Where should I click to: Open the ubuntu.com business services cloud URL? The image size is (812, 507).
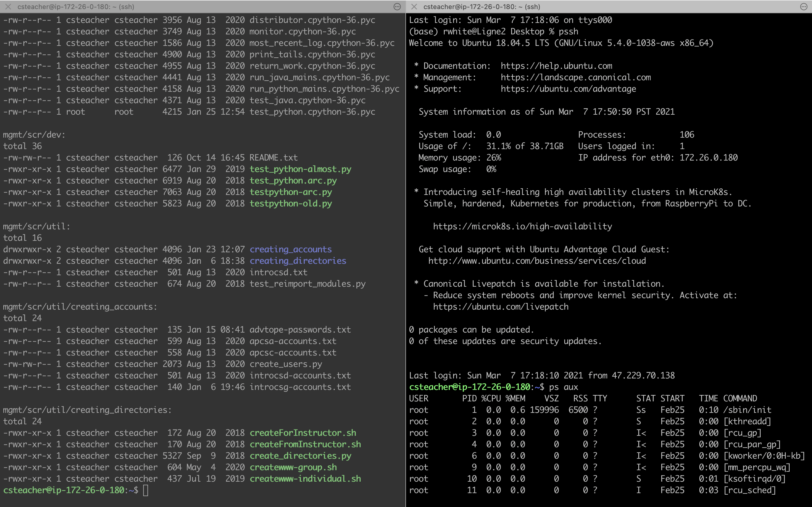click(x=537, y=261)
